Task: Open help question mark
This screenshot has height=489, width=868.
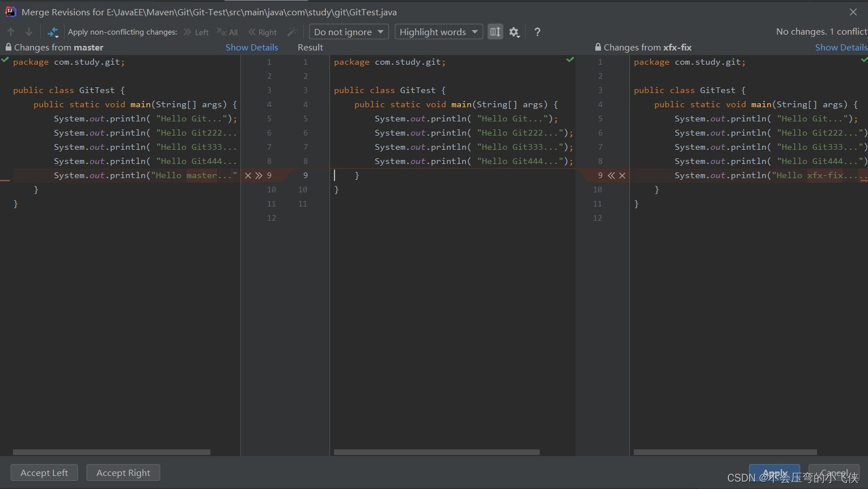Action: tap(537, 32)
